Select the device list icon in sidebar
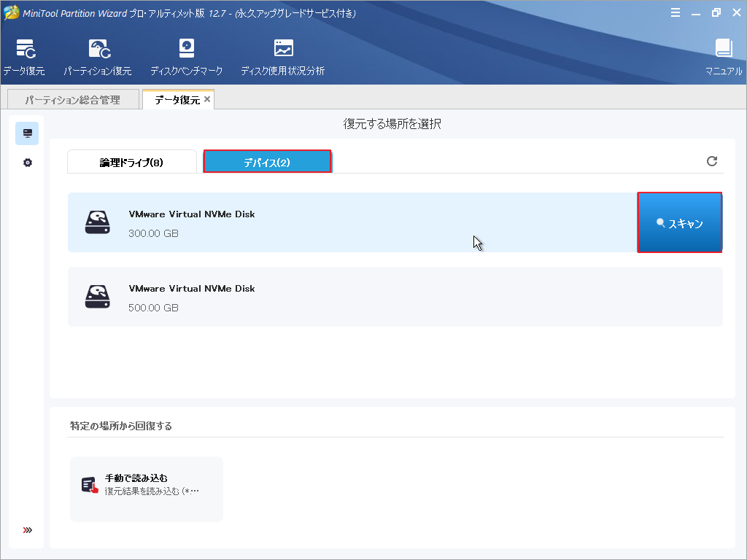Viewport: 747px width, 560px height. coord(27,133)
